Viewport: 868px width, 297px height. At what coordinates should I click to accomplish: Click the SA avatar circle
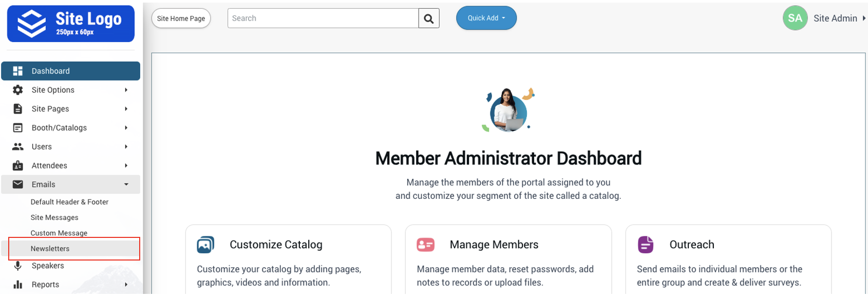(x=795, y=18)
